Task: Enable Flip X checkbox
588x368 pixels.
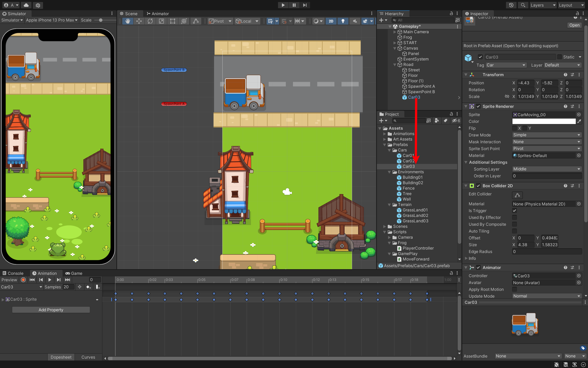Action: pos(514,128)
